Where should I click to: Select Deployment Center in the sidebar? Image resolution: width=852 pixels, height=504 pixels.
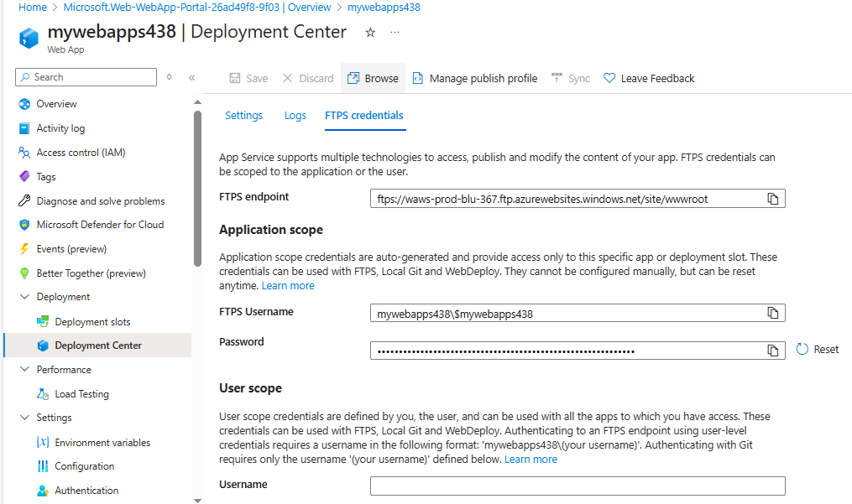(x=98, y=346)
